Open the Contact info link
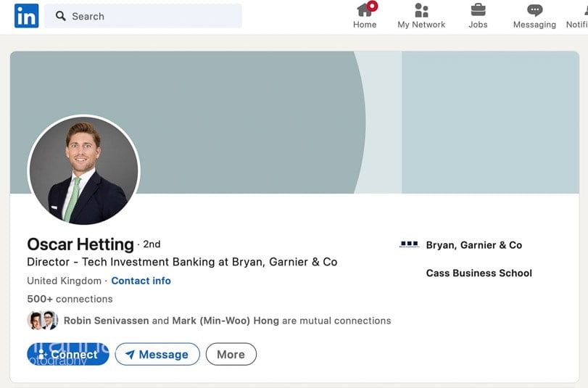Screen dimensions: 588x388 point(141,281)
